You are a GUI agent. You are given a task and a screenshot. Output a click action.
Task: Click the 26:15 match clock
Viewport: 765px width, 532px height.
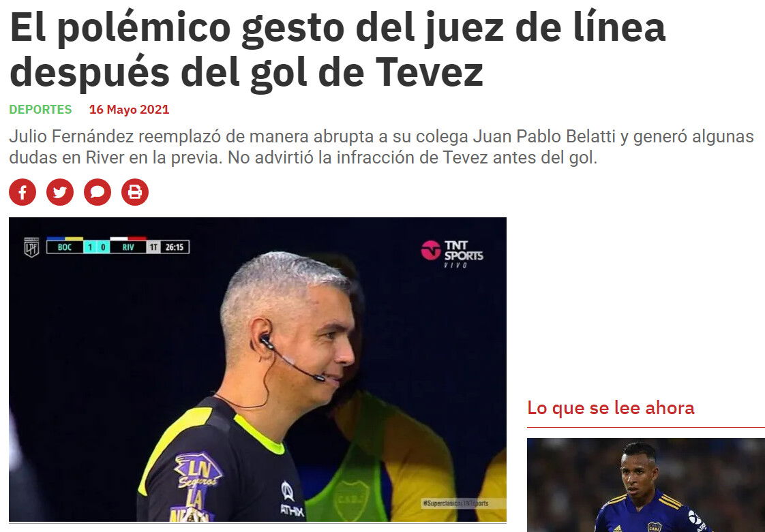point(174,247)
